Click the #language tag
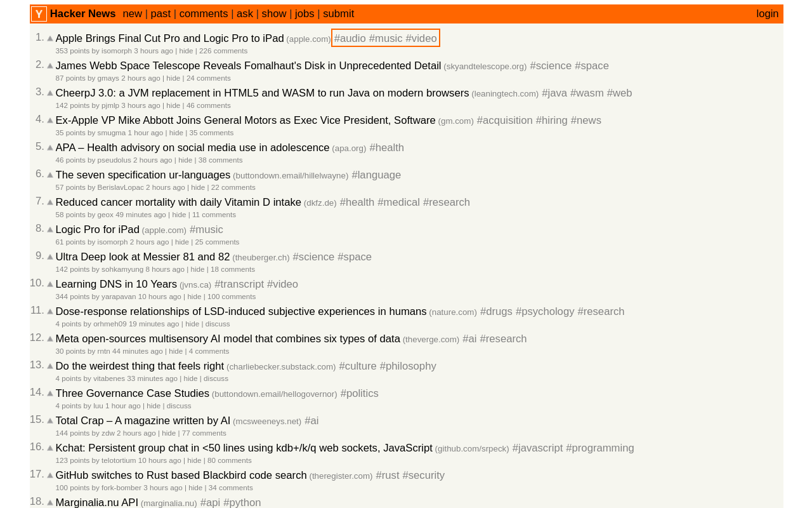 [376, 175]
